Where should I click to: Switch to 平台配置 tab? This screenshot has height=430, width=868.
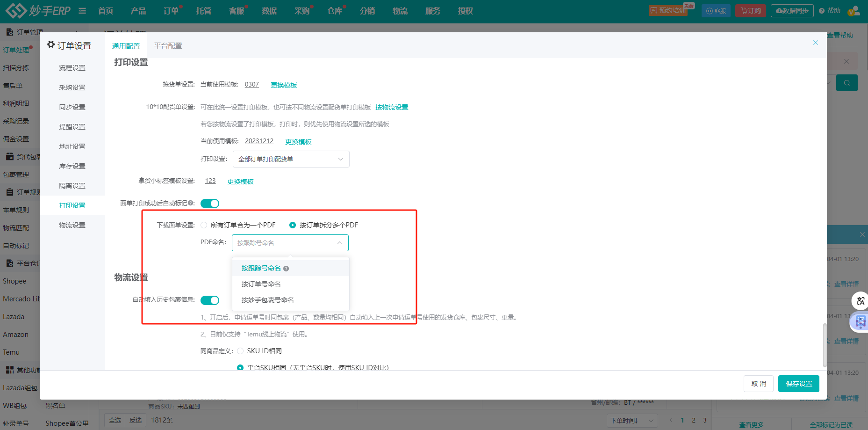(168, 45)
